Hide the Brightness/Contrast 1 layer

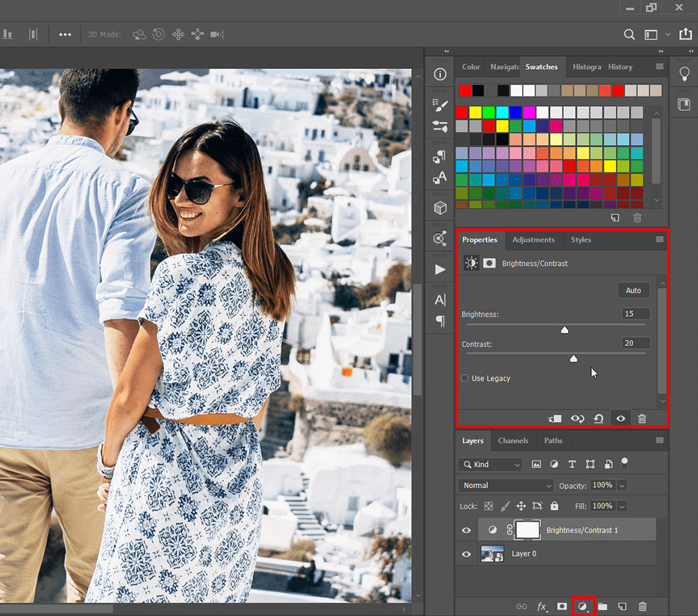point(466,530)
